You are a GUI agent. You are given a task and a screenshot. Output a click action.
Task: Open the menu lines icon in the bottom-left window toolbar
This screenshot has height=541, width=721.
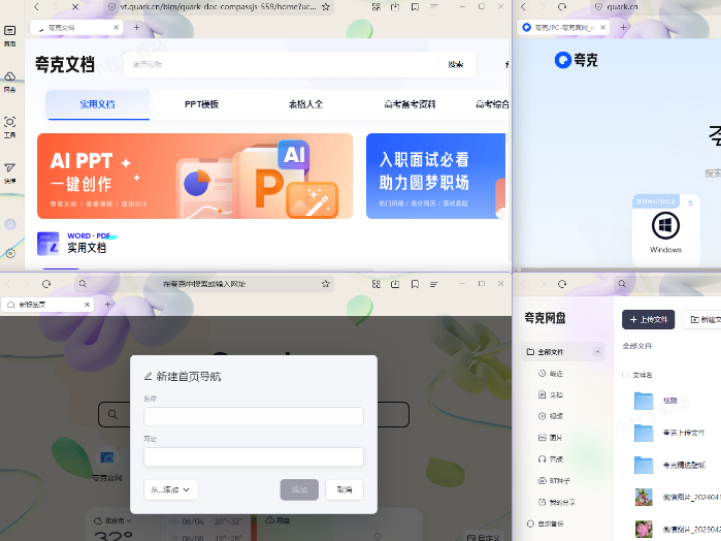tap(434, 284)
